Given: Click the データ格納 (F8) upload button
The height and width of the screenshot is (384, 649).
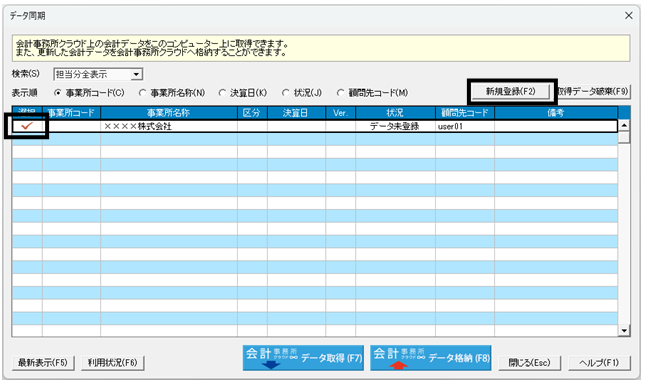Looking at the screenshot, I should (431, 358).
